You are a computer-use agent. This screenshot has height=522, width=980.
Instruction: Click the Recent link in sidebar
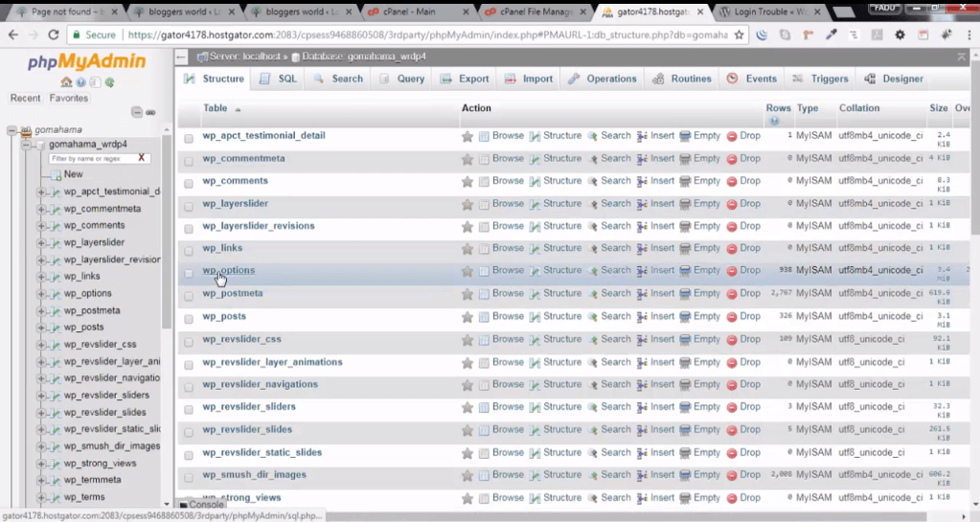coord(25,98)
